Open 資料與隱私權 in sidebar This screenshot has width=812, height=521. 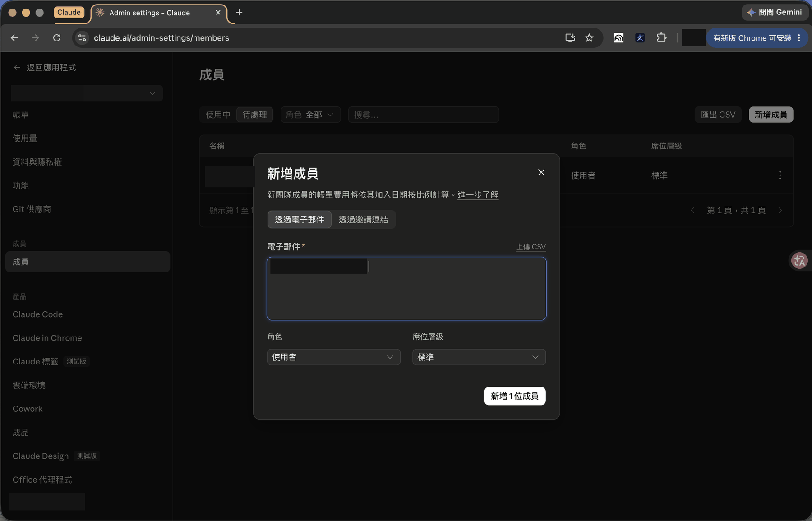click(37, 162)
